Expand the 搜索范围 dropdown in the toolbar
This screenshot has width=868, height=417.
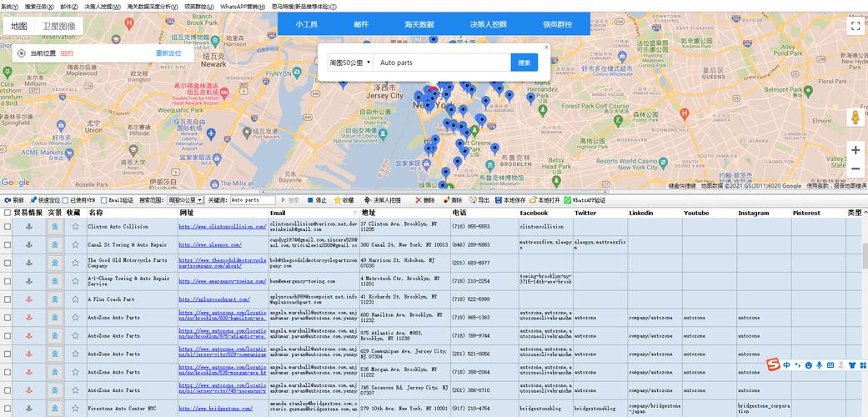coord(185,200)
